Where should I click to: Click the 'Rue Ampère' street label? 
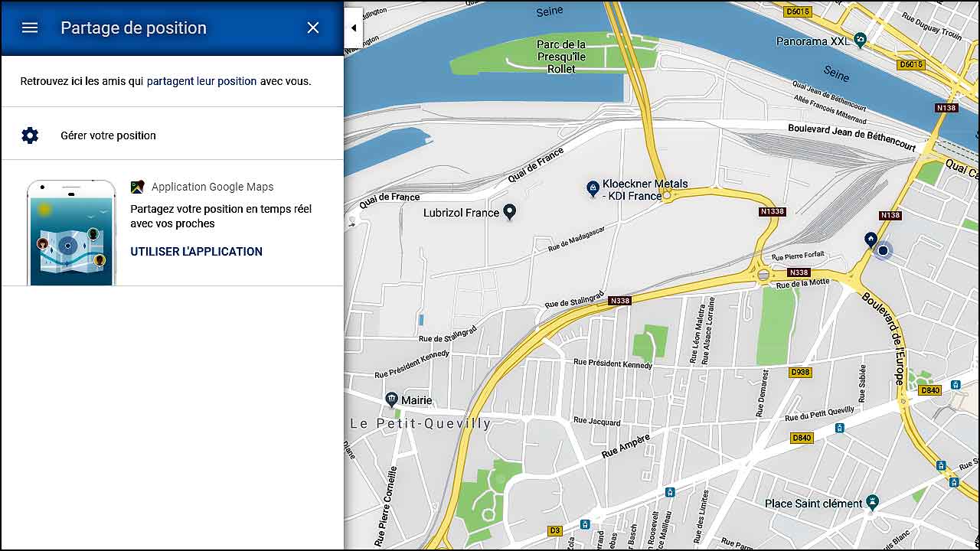[626, 446]
